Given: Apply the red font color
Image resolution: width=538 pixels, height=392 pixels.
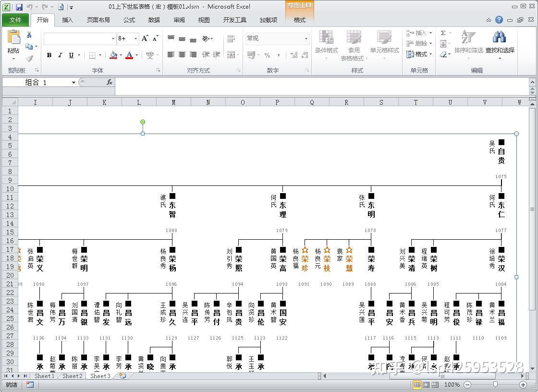Looking at the screenshot, I should pos(129,55).
